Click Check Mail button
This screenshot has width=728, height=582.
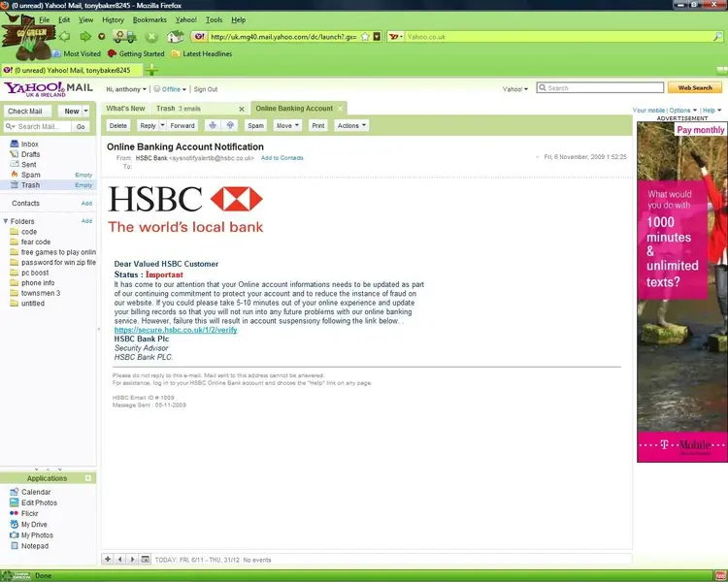(x=27, y=112)
